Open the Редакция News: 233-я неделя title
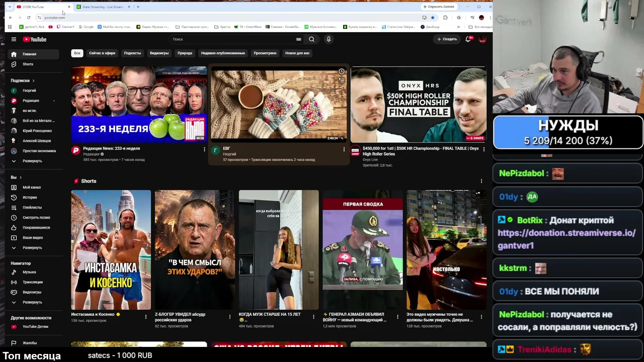Screen dimensions: 644x362 (x=112, y=149)
